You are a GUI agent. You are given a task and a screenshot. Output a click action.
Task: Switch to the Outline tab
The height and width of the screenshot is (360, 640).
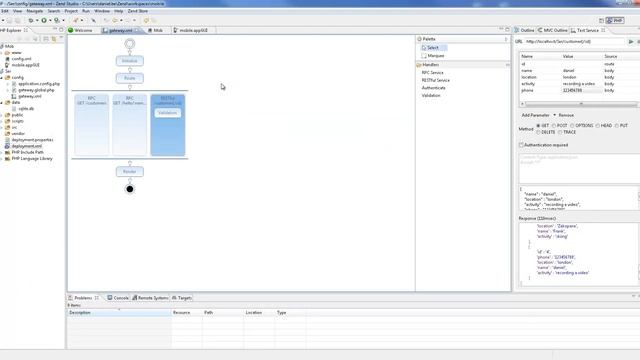tap(524, 30)
